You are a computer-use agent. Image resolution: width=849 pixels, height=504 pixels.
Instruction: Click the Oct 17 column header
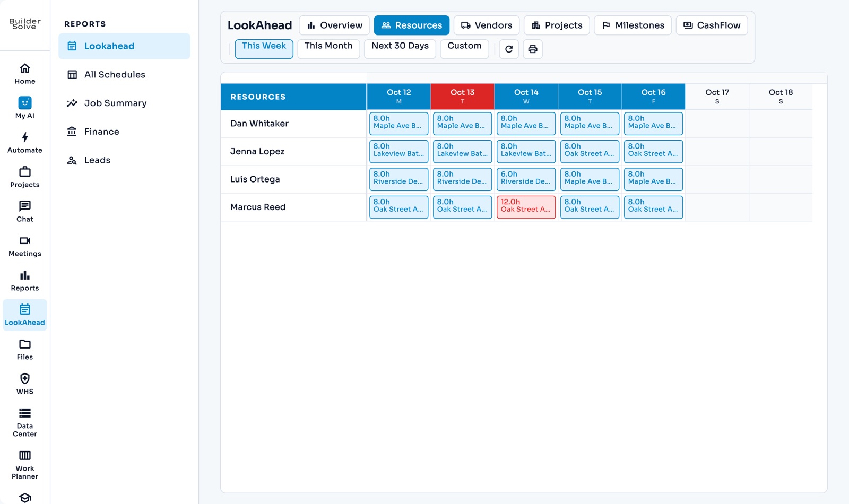pos(717,97)
